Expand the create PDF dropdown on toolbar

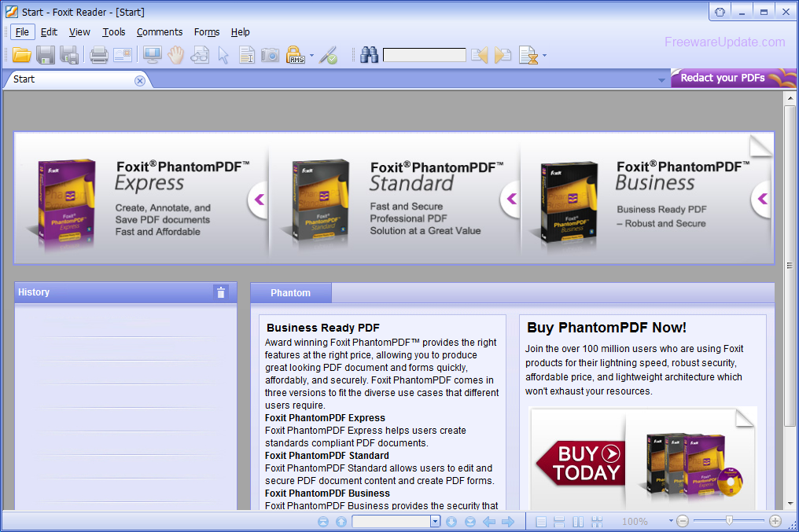[x=544, y=54]
